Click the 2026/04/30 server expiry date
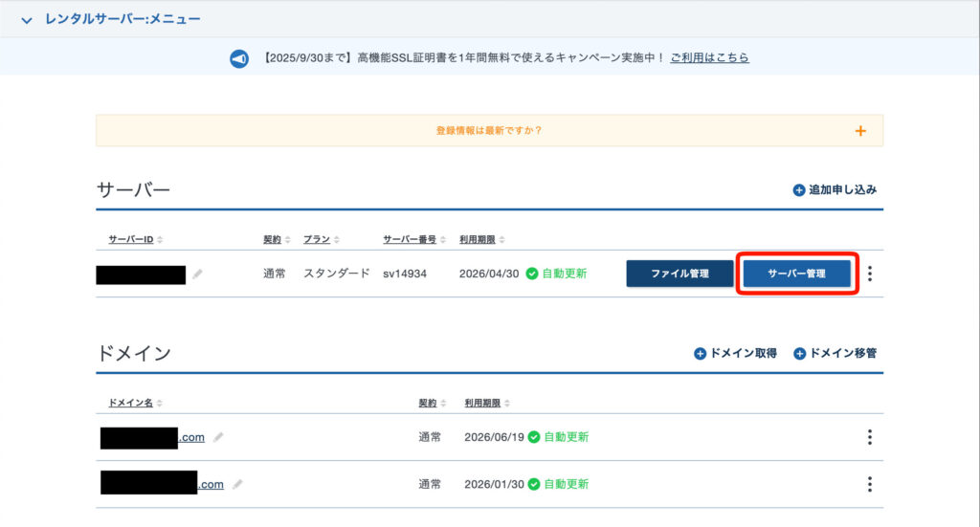This screenshot has height=527, width=980. pos(489,274)
